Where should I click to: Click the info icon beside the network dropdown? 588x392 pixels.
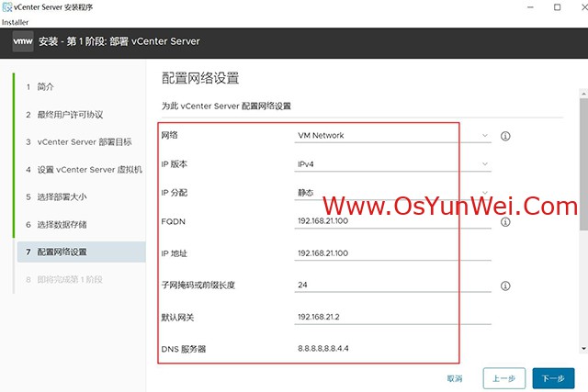[505, 136]
